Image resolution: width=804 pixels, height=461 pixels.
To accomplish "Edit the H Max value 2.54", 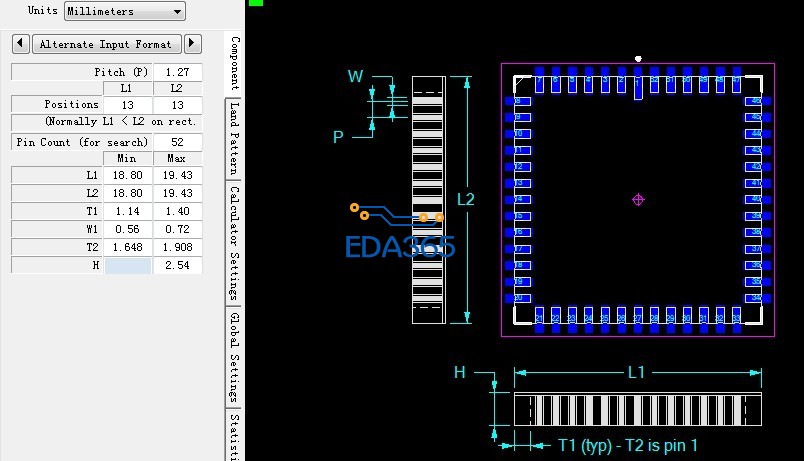I will tap(177, 265).
